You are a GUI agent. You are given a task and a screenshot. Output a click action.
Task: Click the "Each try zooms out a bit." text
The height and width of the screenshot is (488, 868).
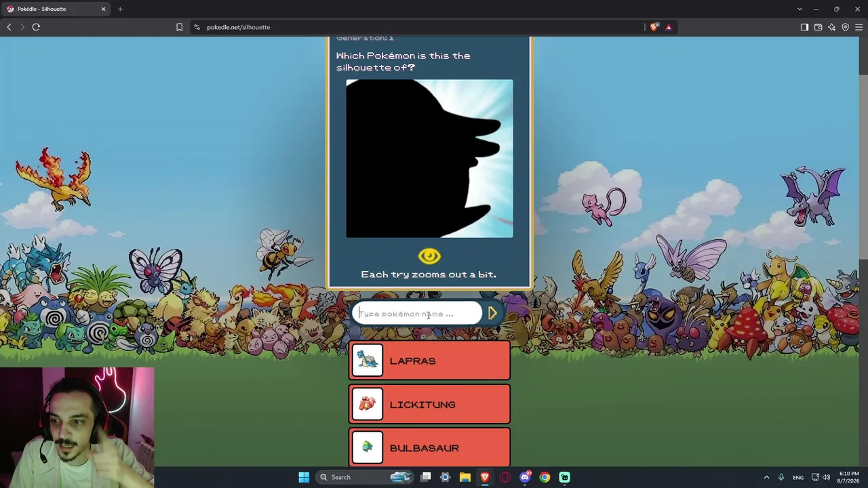click(429, 274)
